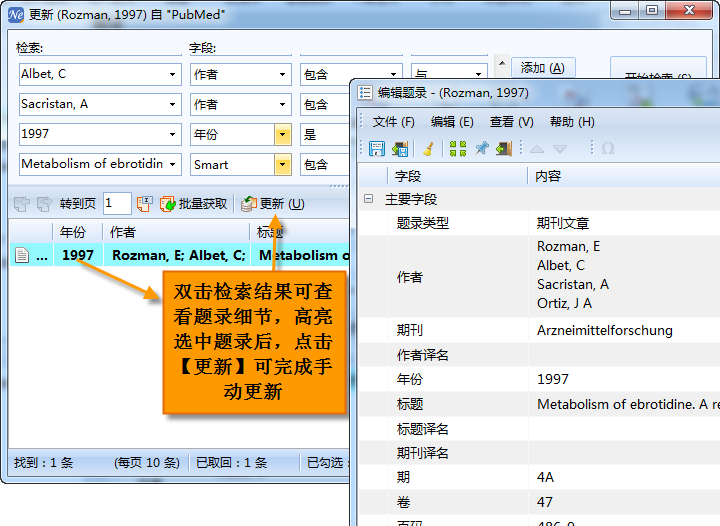Click the 题录类型 field label
The image size is (720, 526).
(x=422, y=224)
